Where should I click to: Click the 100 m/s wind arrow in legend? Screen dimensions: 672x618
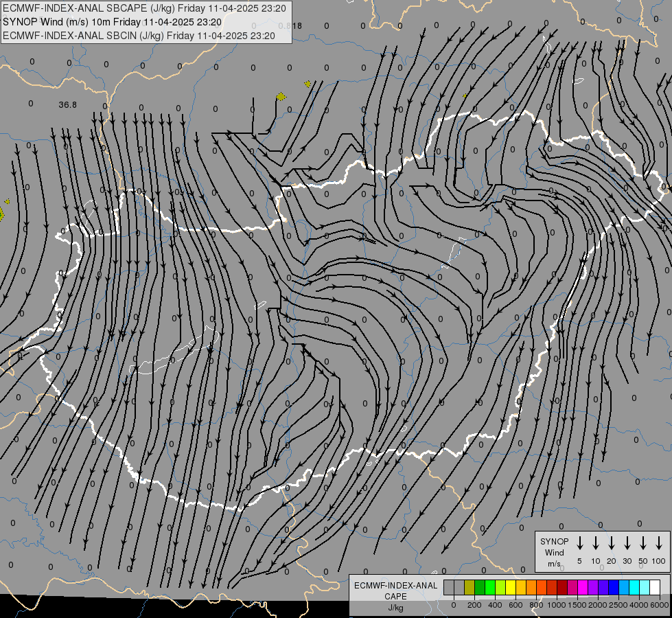(659, 543)
